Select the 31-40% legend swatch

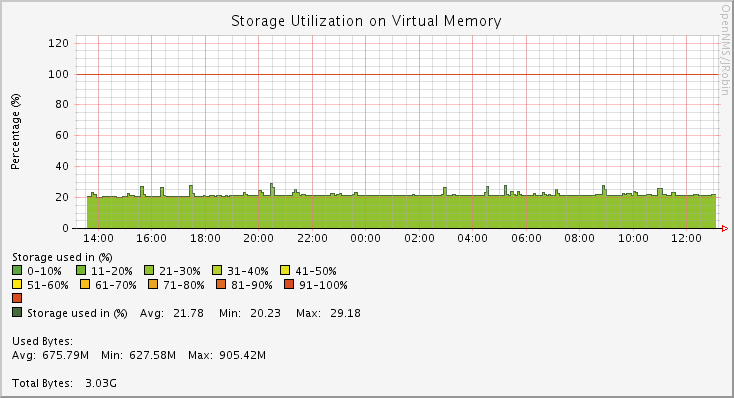tap(217, 271)
